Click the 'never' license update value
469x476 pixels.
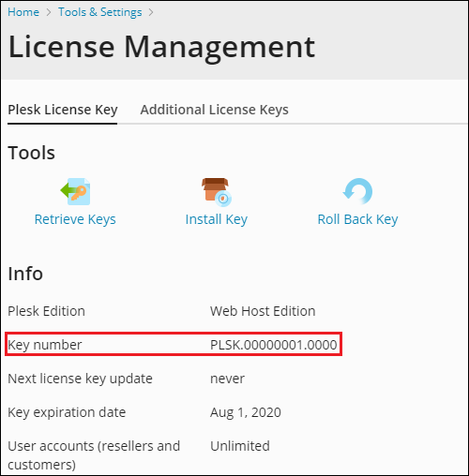tap(227, 379)
